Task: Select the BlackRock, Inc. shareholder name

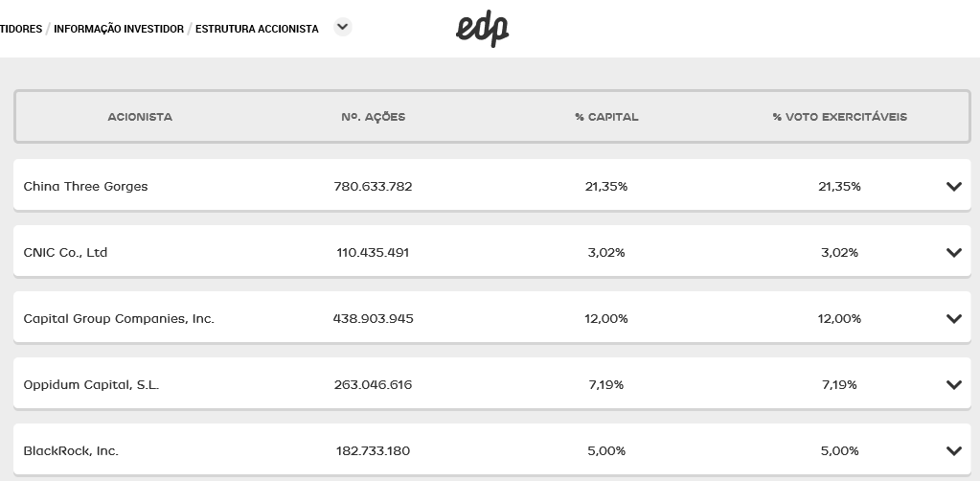Action: coord(71,451)
